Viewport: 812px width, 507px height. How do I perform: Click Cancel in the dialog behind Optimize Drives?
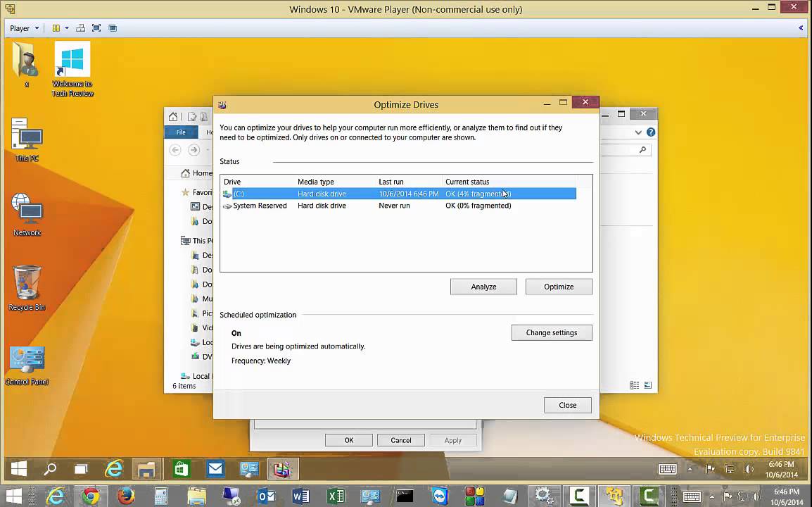point(401,440)
